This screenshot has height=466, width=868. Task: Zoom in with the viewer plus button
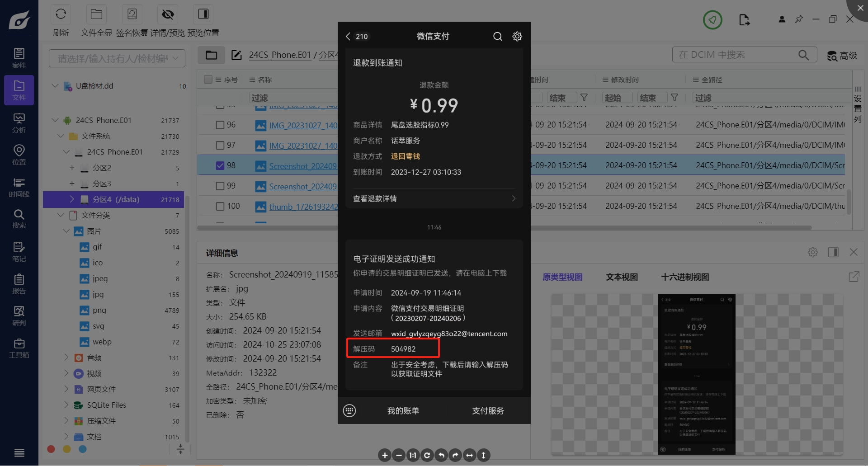tap(385, 455)
